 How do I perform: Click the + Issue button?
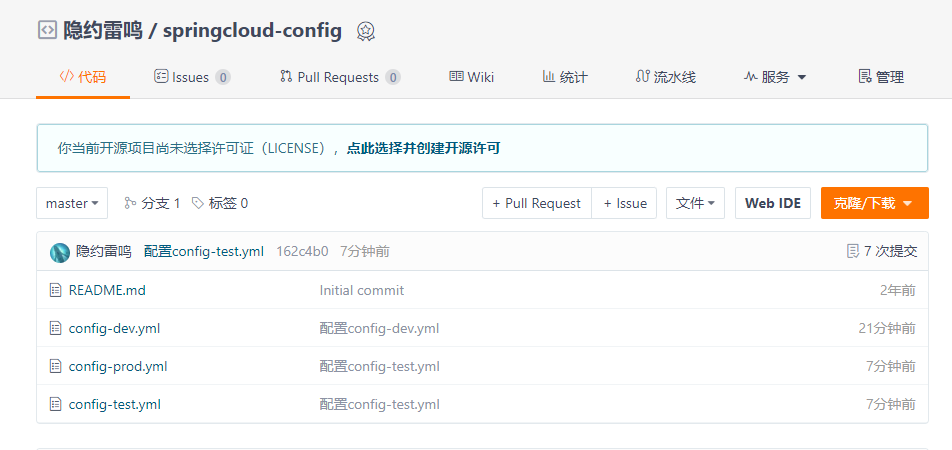click(624, 203)
